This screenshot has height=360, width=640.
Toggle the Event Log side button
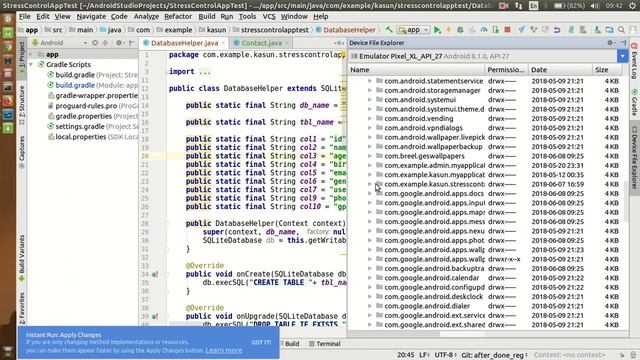tap(634, 60)
